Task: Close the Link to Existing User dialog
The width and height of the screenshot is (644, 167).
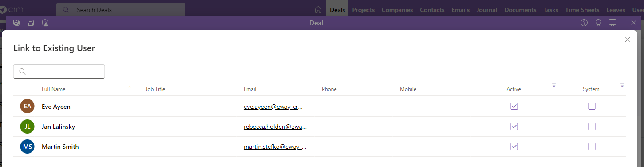Action: [628, 40]
